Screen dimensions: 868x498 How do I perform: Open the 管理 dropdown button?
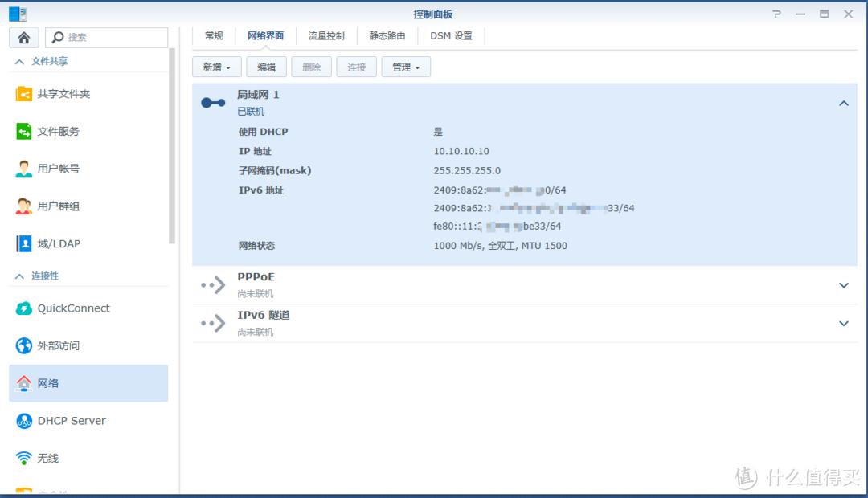(x=406, y=67)
